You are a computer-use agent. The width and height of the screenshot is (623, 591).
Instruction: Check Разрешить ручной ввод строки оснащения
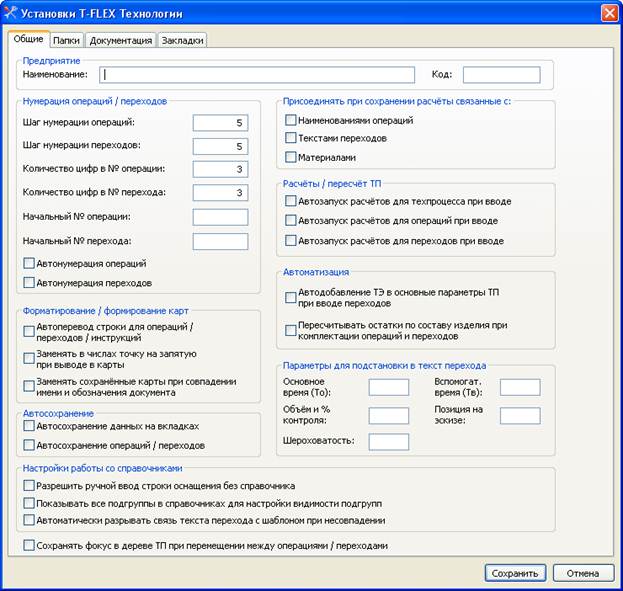coord(29,485)
